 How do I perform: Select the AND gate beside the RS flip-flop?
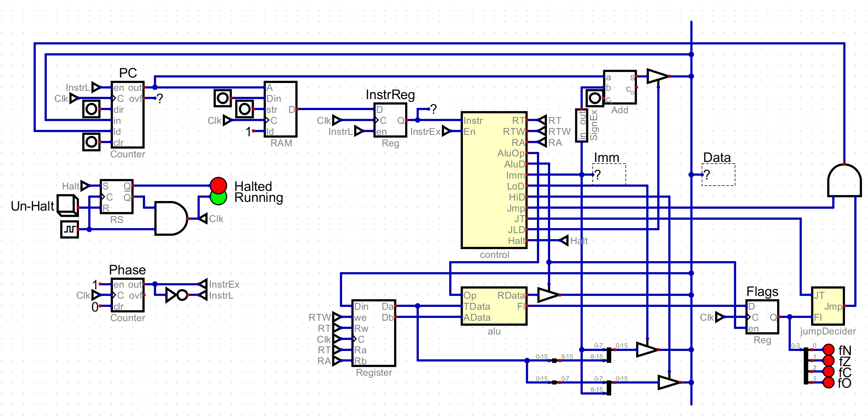point(172,218)
